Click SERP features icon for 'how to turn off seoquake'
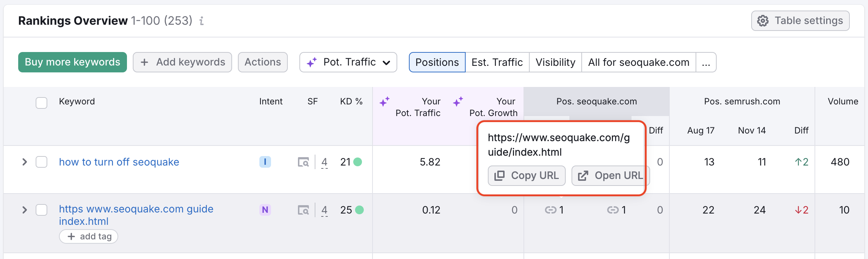868x259 pixels. [x=303, y=162]
